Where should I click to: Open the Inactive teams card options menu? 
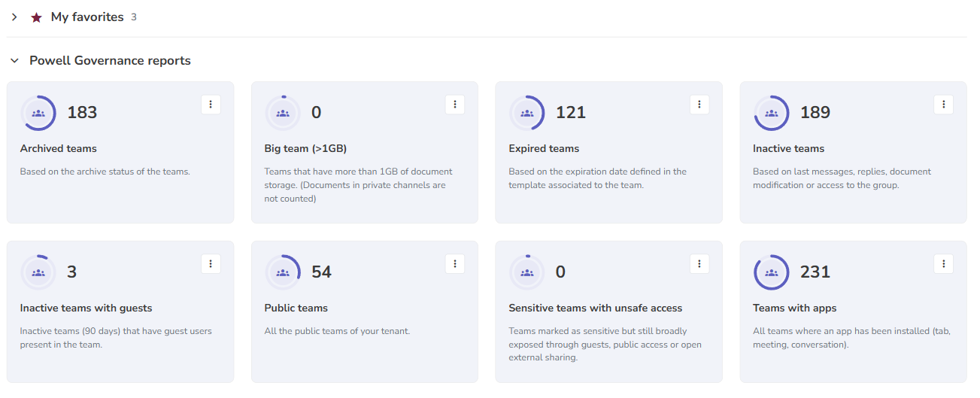coord(943,105)
